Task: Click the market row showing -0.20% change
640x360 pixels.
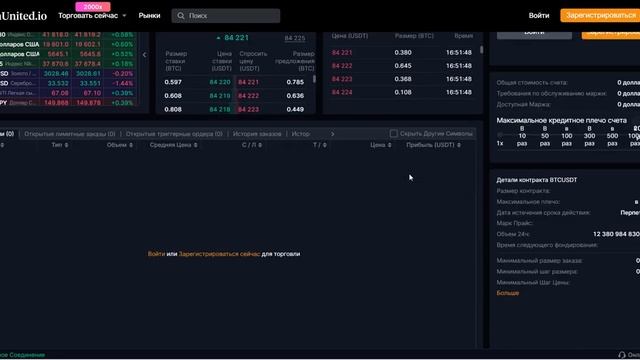Action: coord(67,73)
